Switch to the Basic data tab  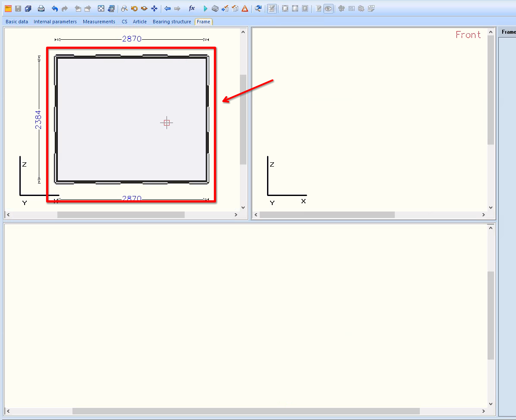tap(17, 22)
